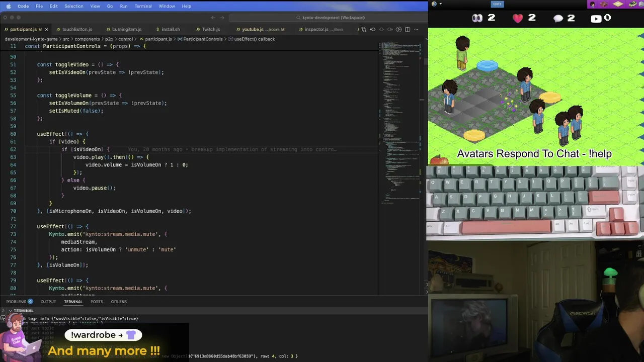The image size is (644, 362).
Task: Click the useEffect() callback breadcrumb
Action: [251, 39]
